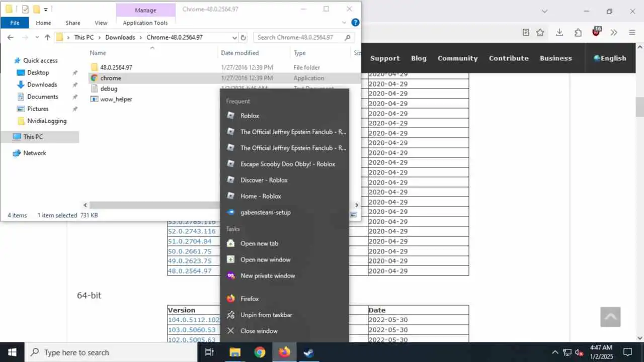Click the Chrome taskbar icon
644x362 pixels.
260,352
